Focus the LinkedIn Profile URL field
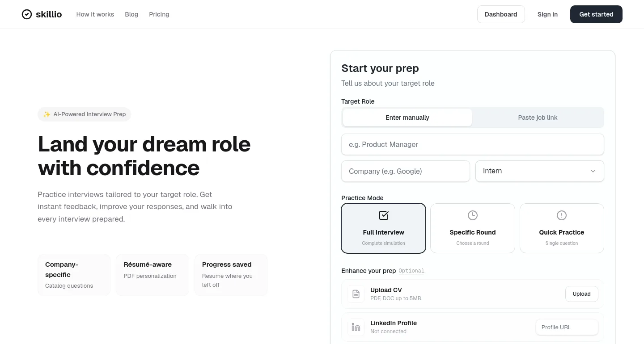644x344 pixels. [567, 327]
